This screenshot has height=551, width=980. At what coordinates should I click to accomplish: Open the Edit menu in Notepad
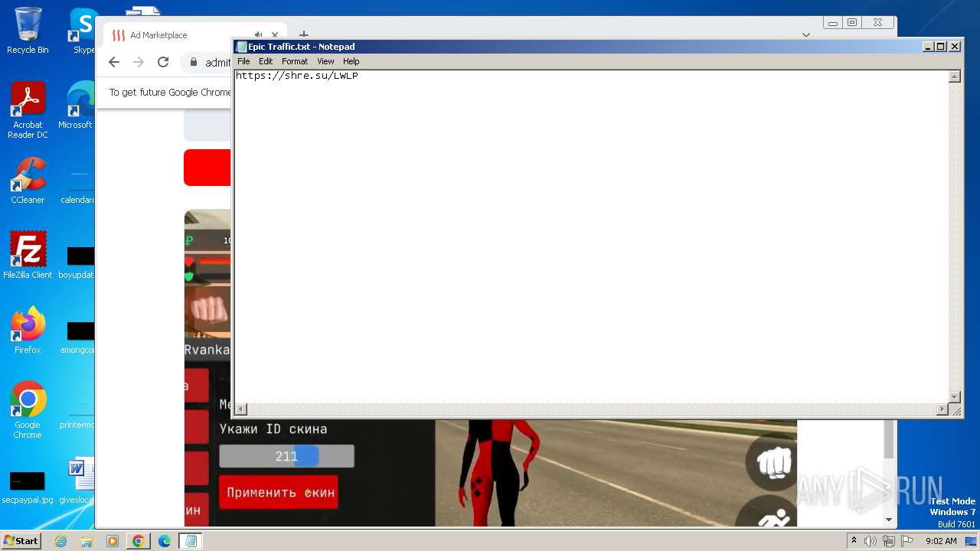266,61
